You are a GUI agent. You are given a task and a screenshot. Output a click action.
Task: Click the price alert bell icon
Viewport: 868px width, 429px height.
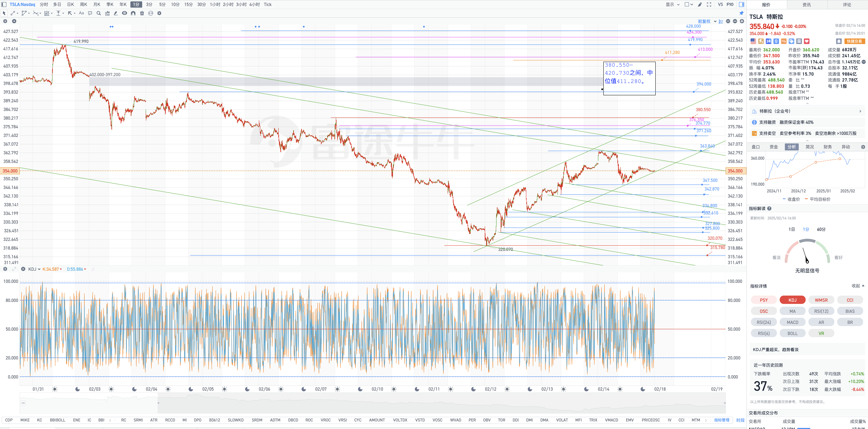tap(839, 41)
